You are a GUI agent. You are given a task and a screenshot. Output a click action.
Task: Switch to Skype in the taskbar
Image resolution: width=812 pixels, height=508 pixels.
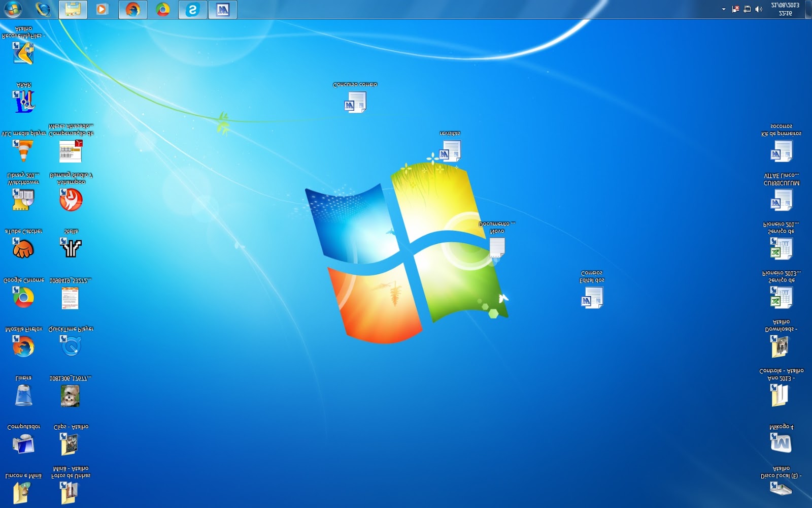click(192, 10)
